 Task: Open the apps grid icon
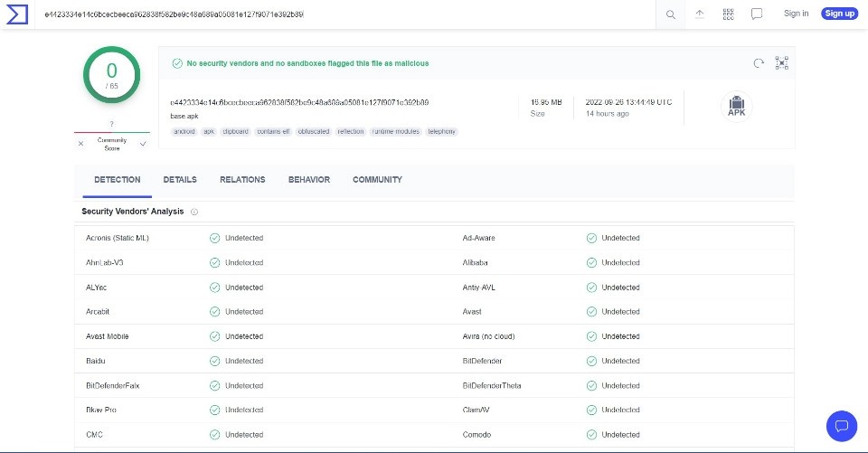point(729,14)
